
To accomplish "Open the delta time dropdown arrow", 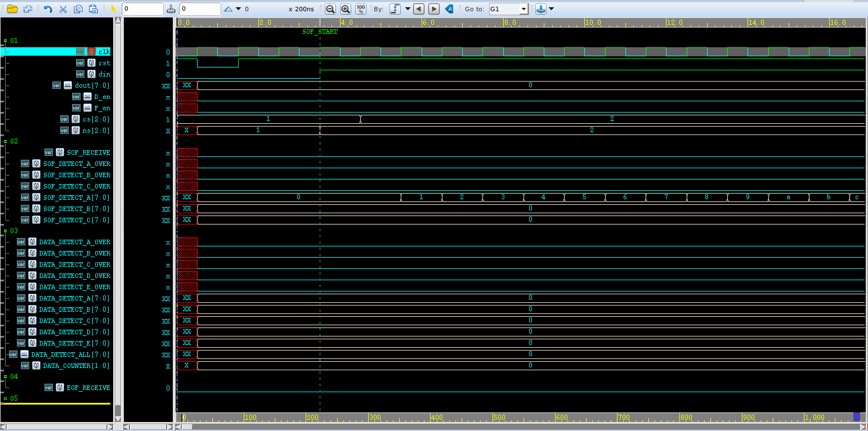I will pos(239,9).
